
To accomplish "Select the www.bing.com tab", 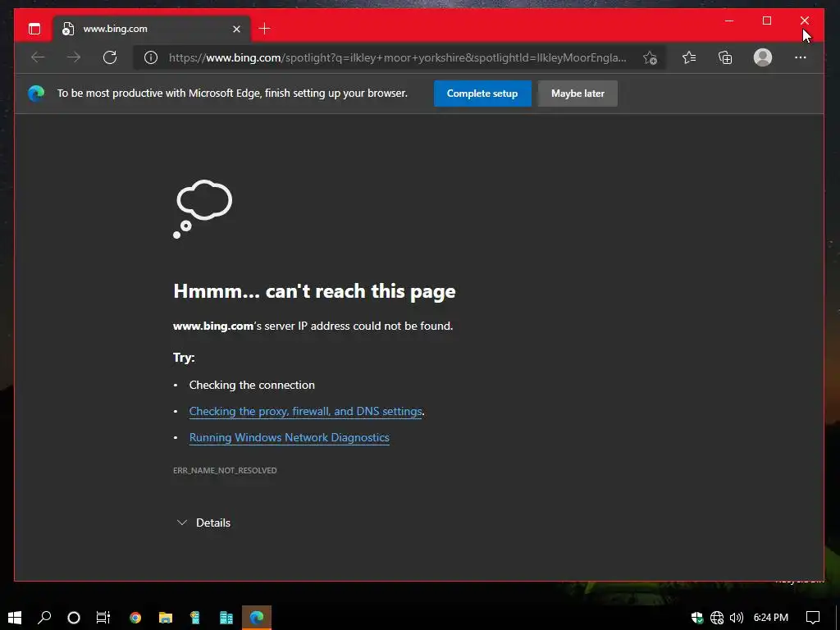I will tap(152, 29).
